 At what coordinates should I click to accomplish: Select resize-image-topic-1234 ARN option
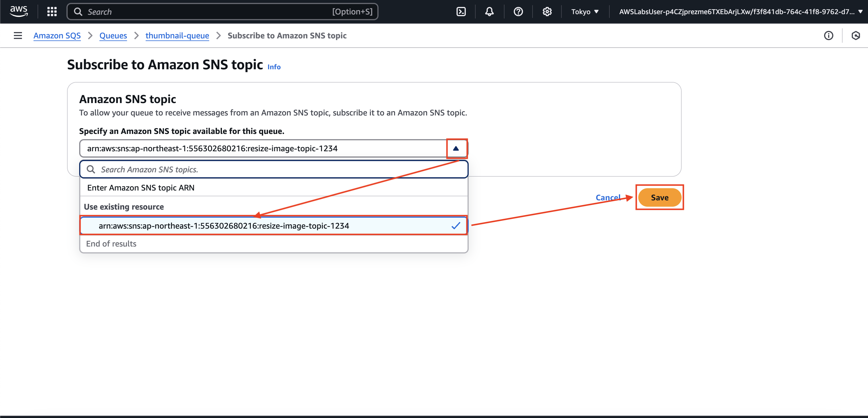tap(224, 226)
